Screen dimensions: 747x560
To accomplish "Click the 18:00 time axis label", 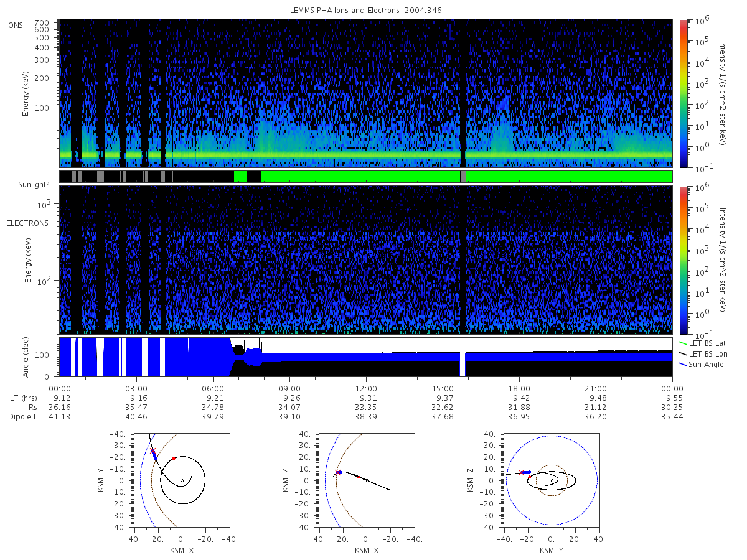I will 519,387.
